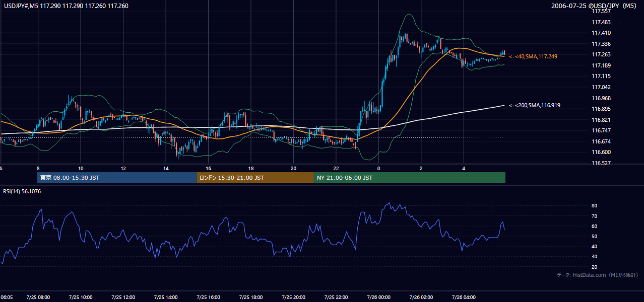
Task: Select the 7/25 20:00 time label
Action: click(x=293, y=297)
